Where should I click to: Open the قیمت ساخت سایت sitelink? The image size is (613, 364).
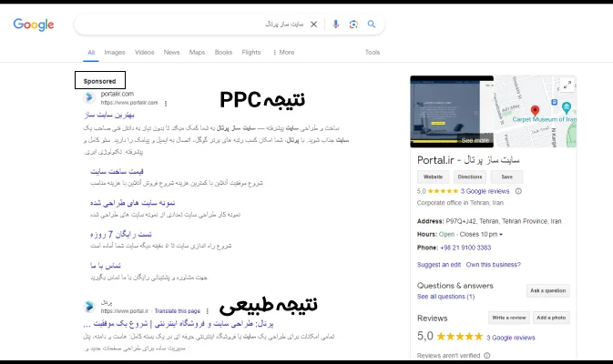(x=117, y=171)
